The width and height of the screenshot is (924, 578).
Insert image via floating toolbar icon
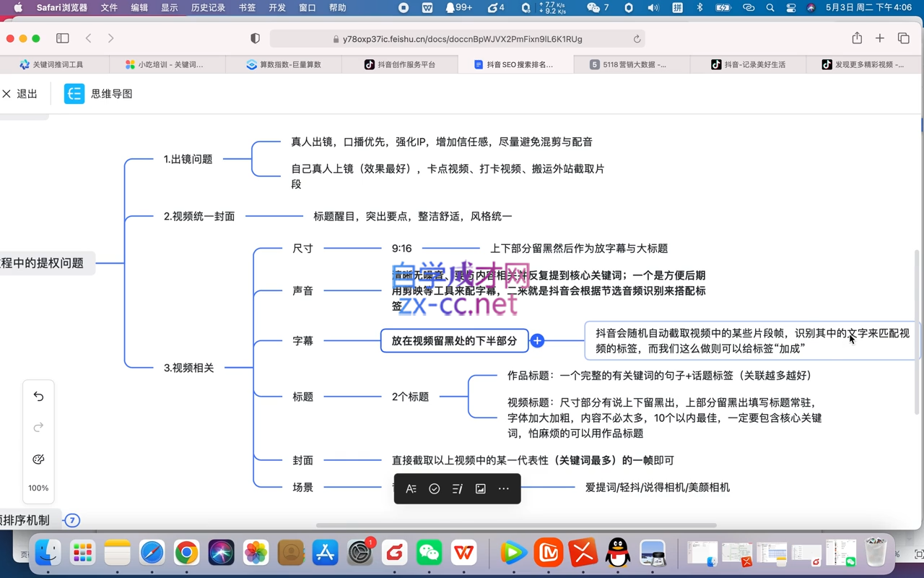click(x=480, y=489)
